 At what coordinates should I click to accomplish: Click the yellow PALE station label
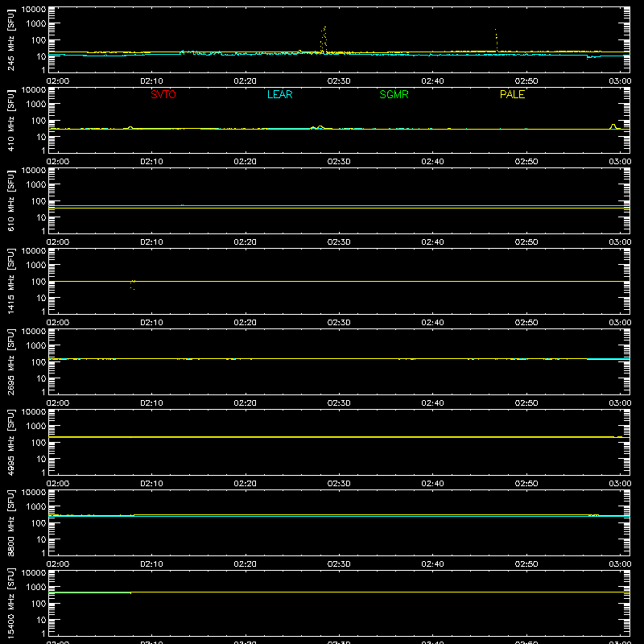(x=512, y=94)
